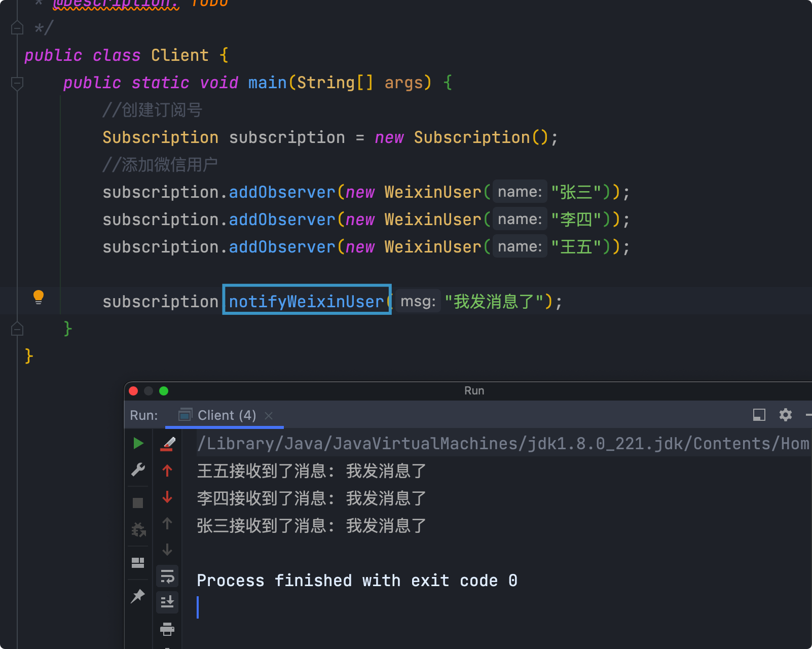812x649 pixels.
Task: Rerun Client with the green play icon
Action: [x=138, y=443]
